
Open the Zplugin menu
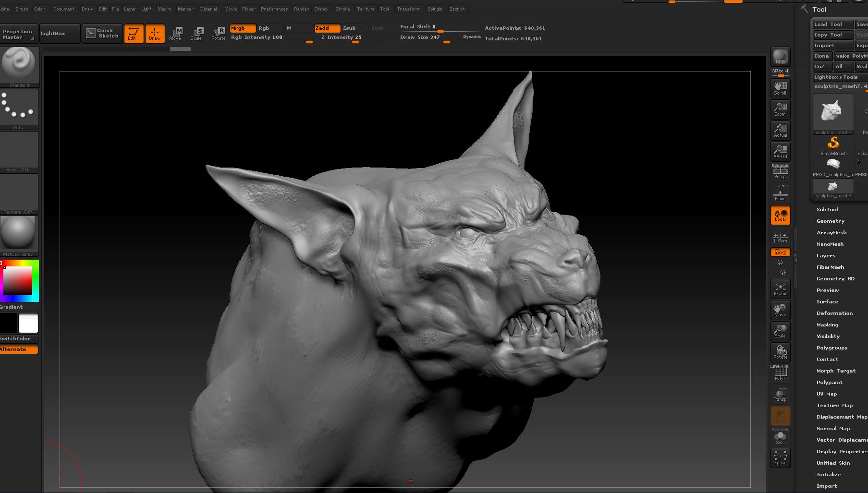[435, 9]
